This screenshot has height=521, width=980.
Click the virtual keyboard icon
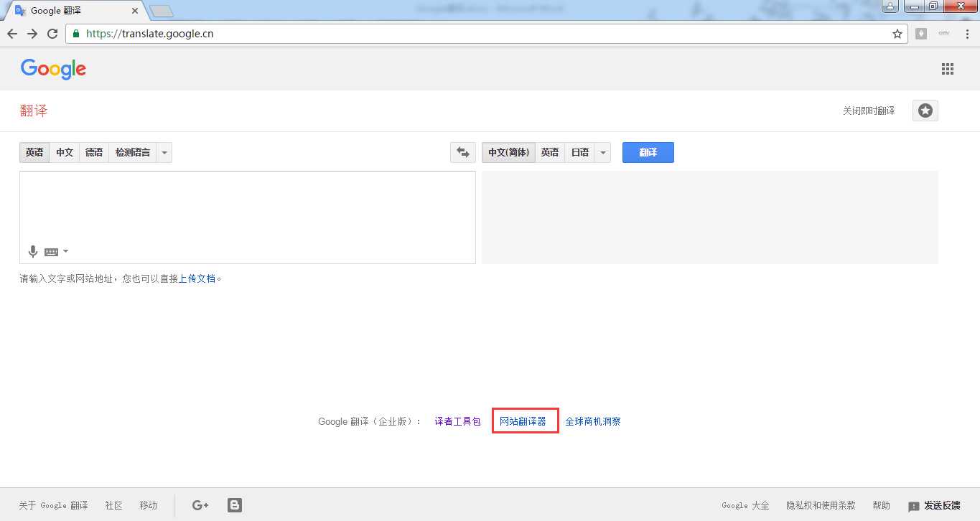[x=51, y=252]
